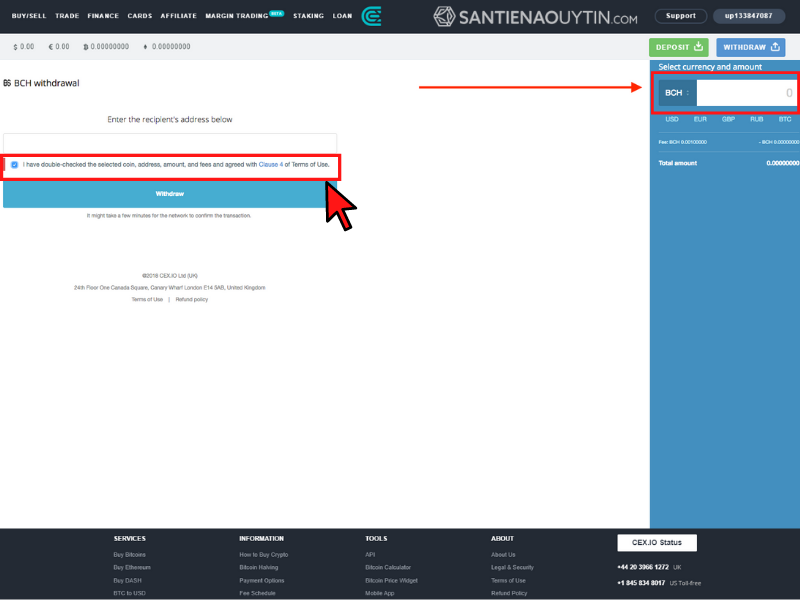Click the green DEPOSIT button
The width and height of the screenshot is (800, 600).
point(679,47)
